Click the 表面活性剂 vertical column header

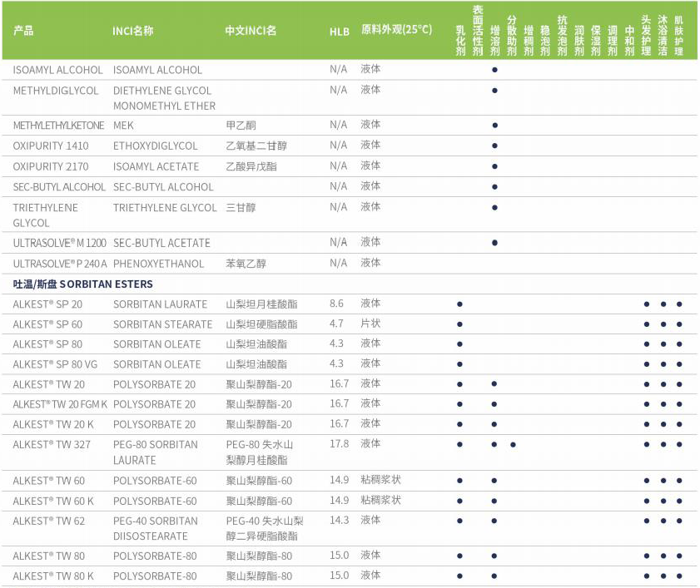[x=478, y=30]
